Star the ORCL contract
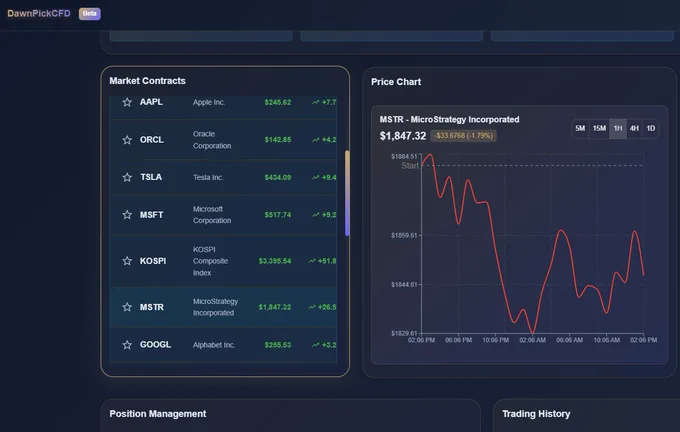 (x=127, y=140)
